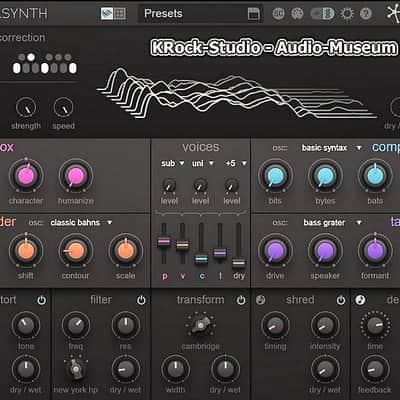Viewport: 400px width, 400px height.
Task: Toggle the distort module power button
Action: [x=42, y=300]
